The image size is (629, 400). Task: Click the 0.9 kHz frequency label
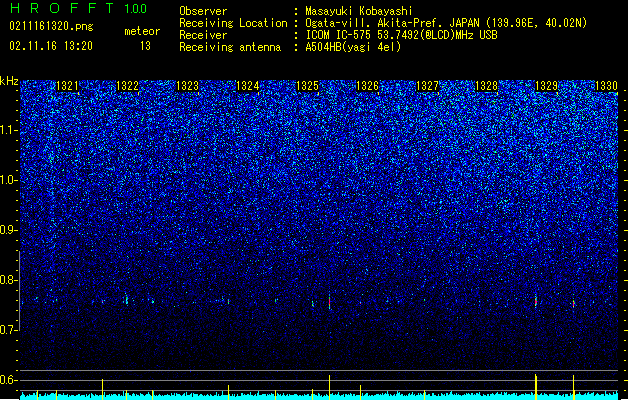click(8, 230)
